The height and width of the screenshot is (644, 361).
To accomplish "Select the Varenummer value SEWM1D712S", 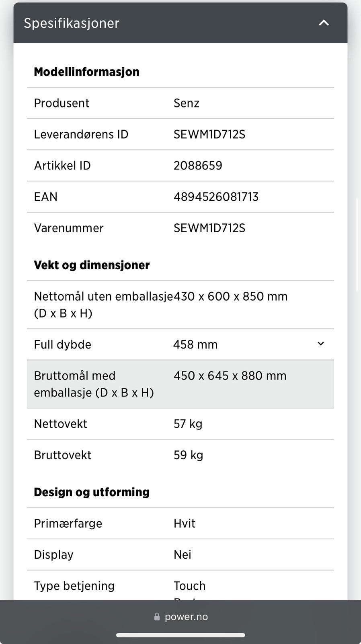I will pyautogui.click(x=209, y=228).
